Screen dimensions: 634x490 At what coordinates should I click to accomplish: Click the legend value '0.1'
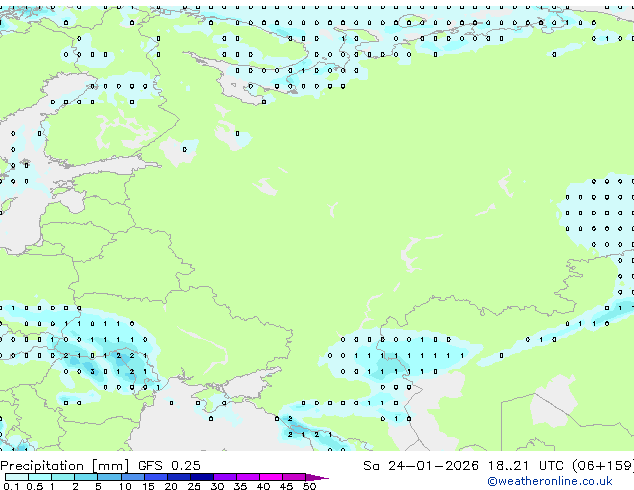[x=11, y=486]
